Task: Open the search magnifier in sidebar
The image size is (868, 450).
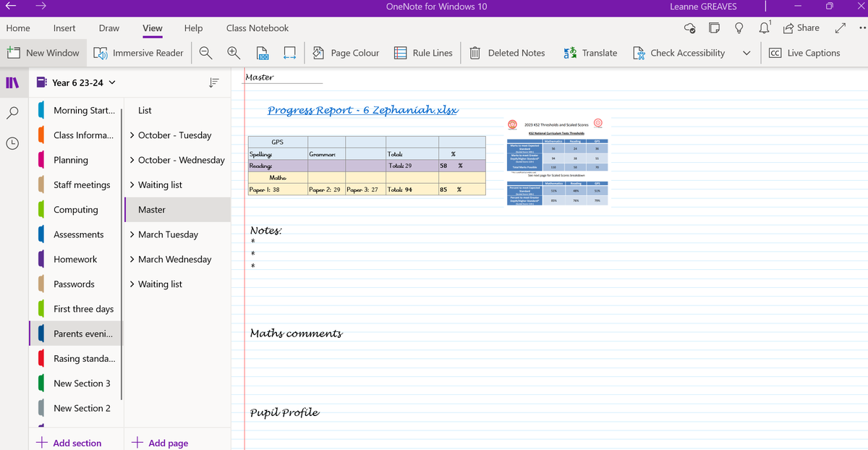Action: point(12,113)
